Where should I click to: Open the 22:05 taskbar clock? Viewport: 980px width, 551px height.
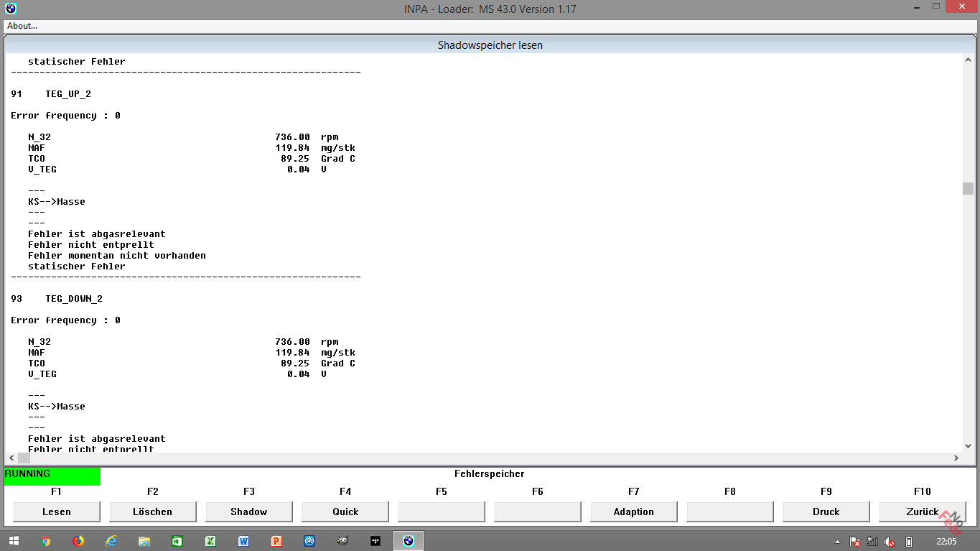pos(946,542)
